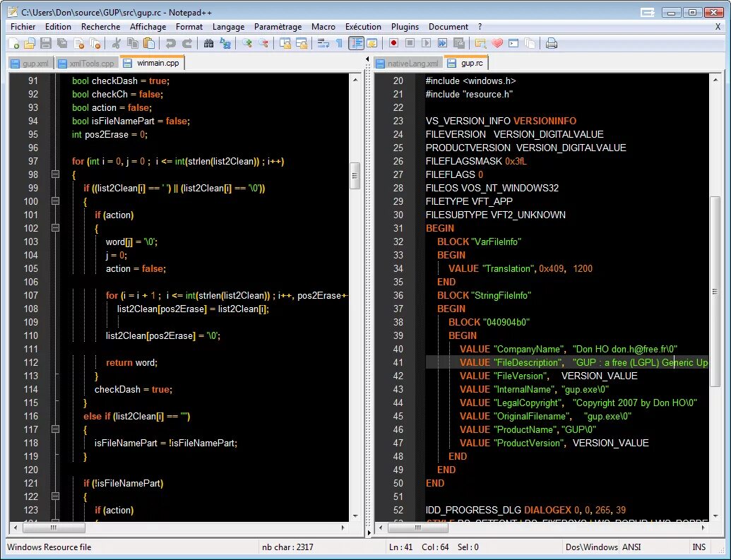Undo the last edit via toolbar

point(170,43)
